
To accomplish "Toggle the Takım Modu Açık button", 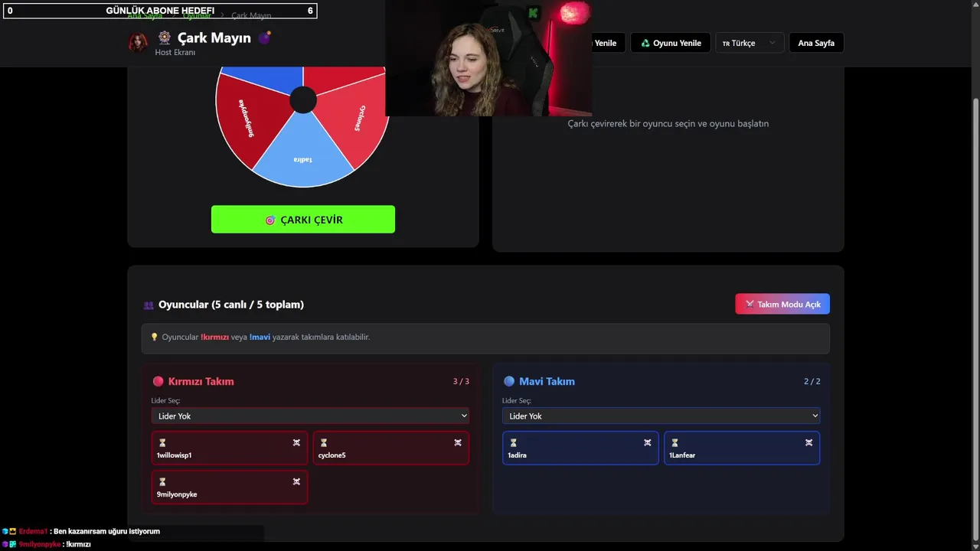I will point(782,304).
